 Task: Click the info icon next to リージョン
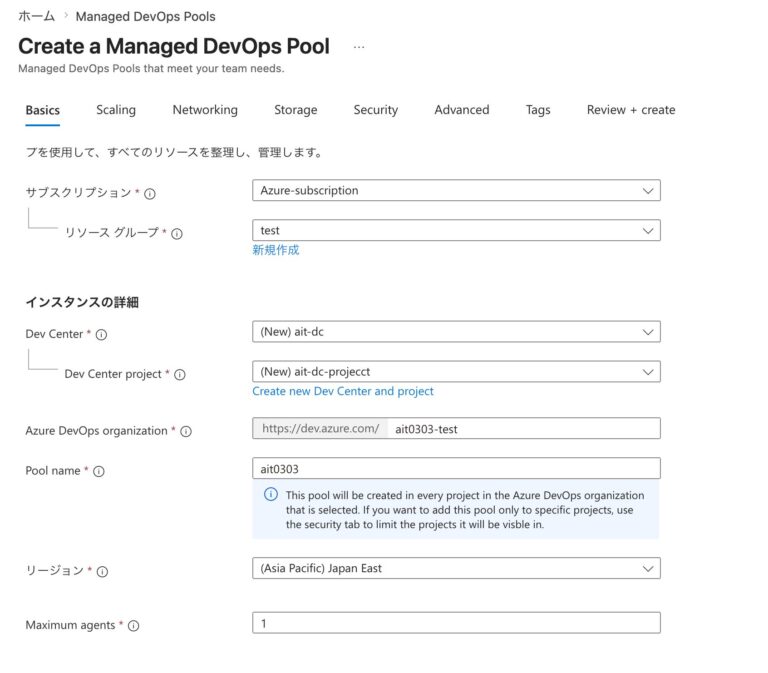102,572
